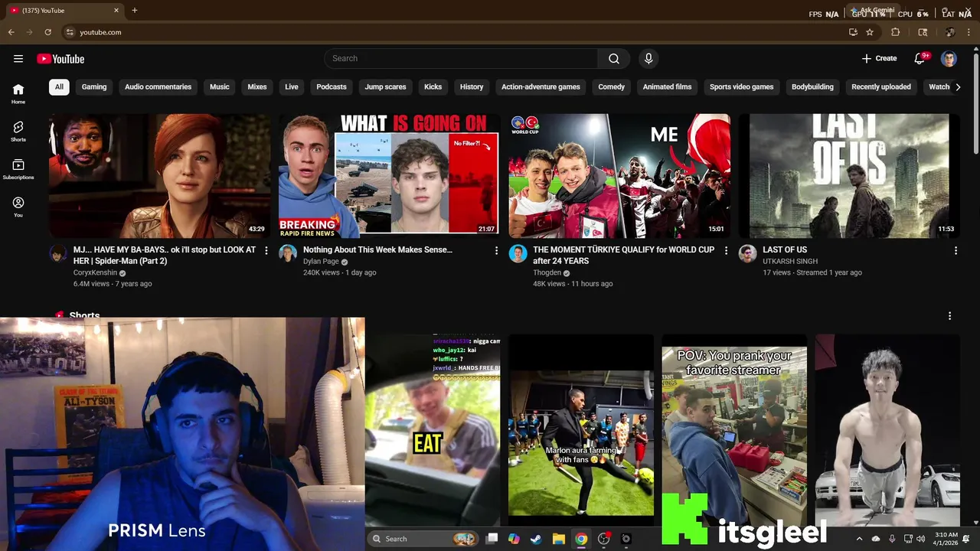Select the Gaming filter chip
The height and width of the screenshot is (551, 980).
tap(94, 87)
